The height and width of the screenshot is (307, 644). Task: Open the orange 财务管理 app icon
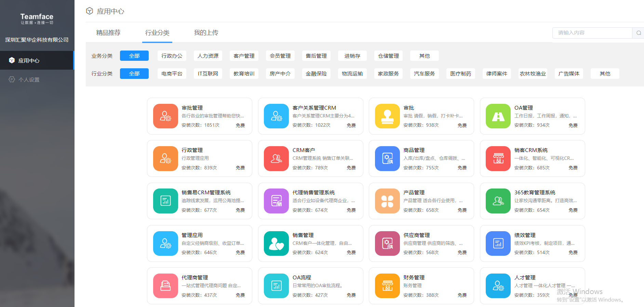click(387, 286)
